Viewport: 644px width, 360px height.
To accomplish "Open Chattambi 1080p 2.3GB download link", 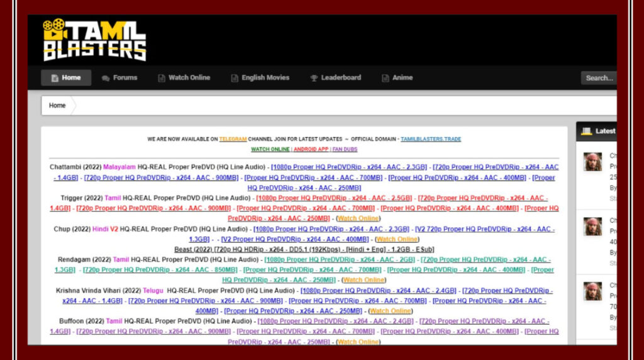I will 348,167.
